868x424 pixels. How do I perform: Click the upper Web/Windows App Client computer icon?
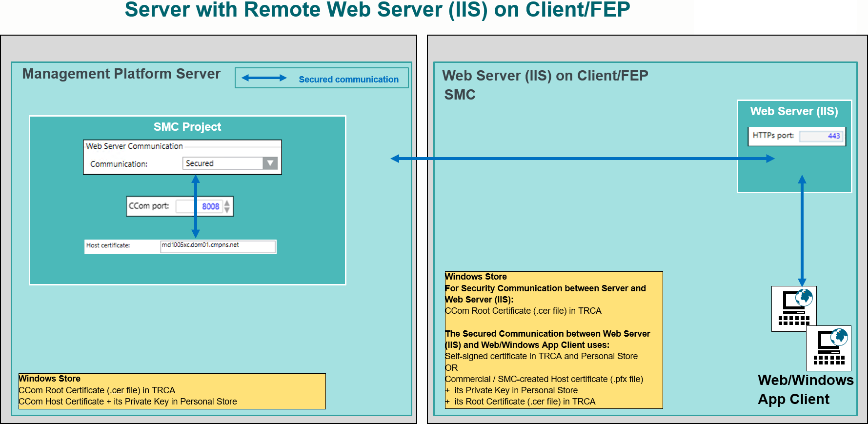click(793, 308)
